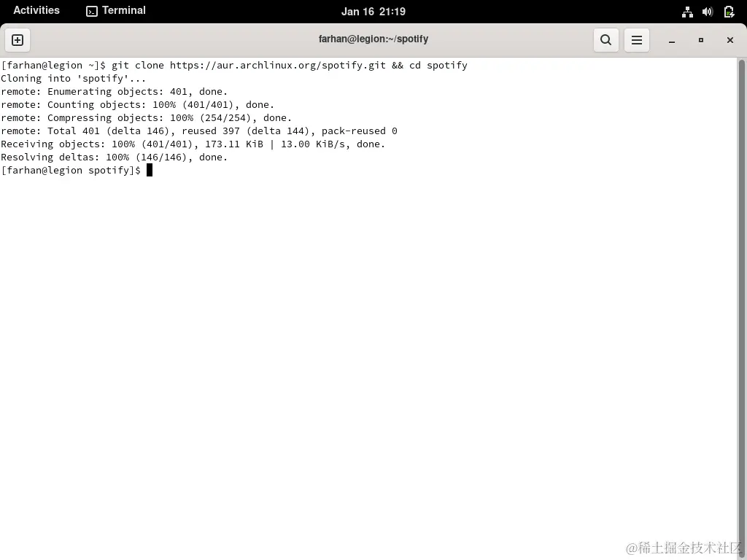Open the terminal hamburger menu
Viewport: 747px width, 560px height.
(x=636, y=40)
